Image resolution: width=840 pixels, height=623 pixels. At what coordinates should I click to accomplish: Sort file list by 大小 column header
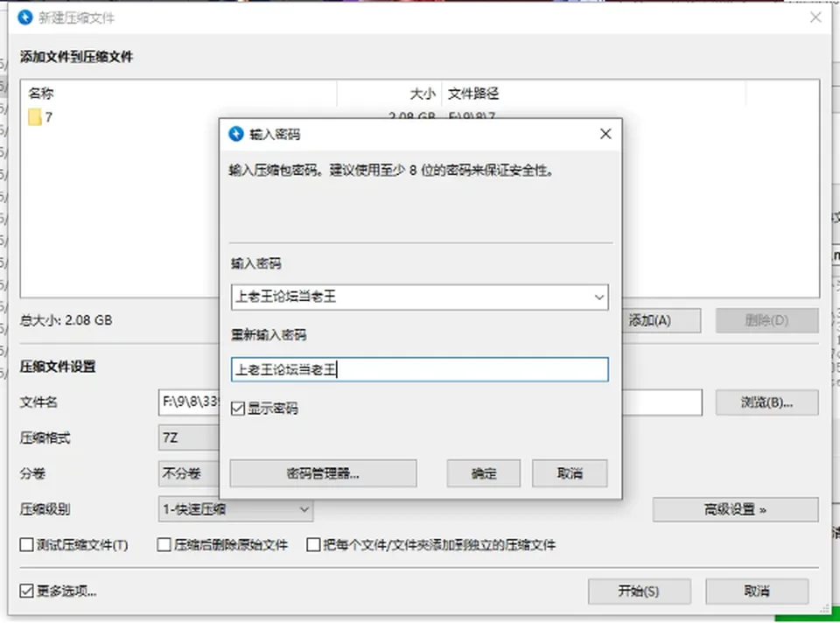click(x=389, y=94)
